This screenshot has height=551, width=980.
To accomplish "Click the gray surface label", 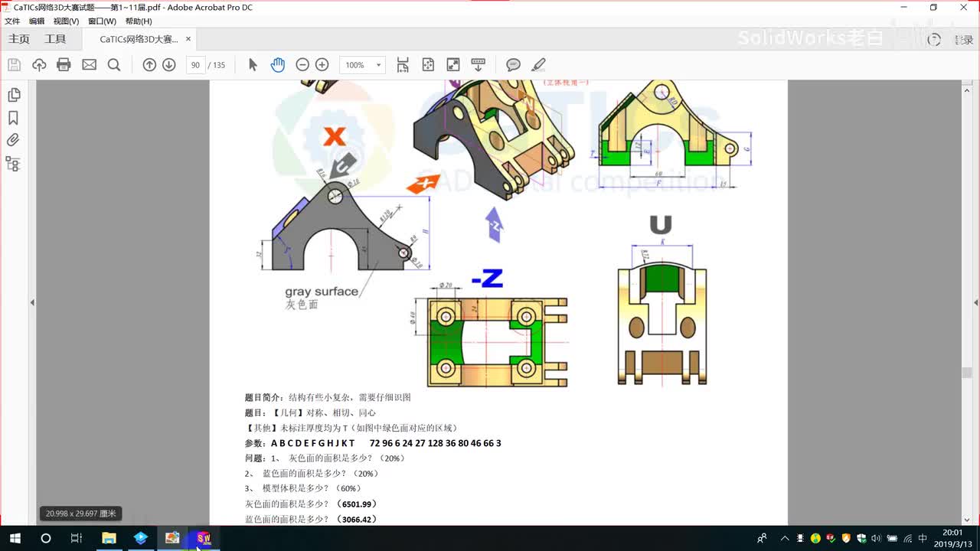I will [322, 291].
